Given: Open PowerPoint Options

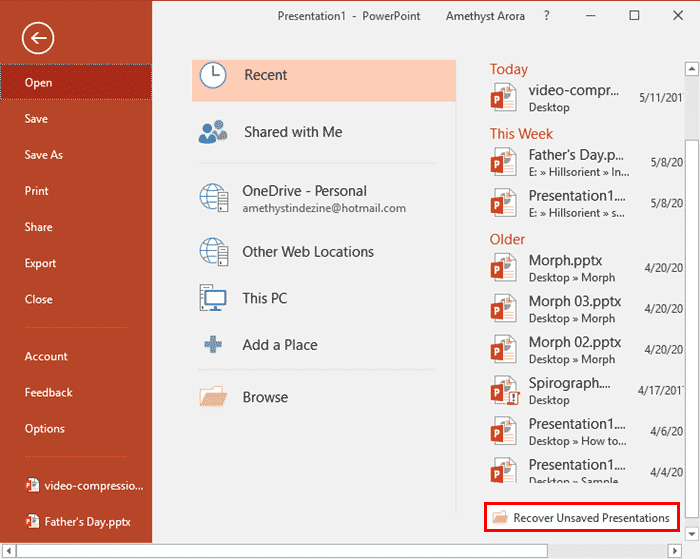Looking at the screenshot, I should click(76, 429).
